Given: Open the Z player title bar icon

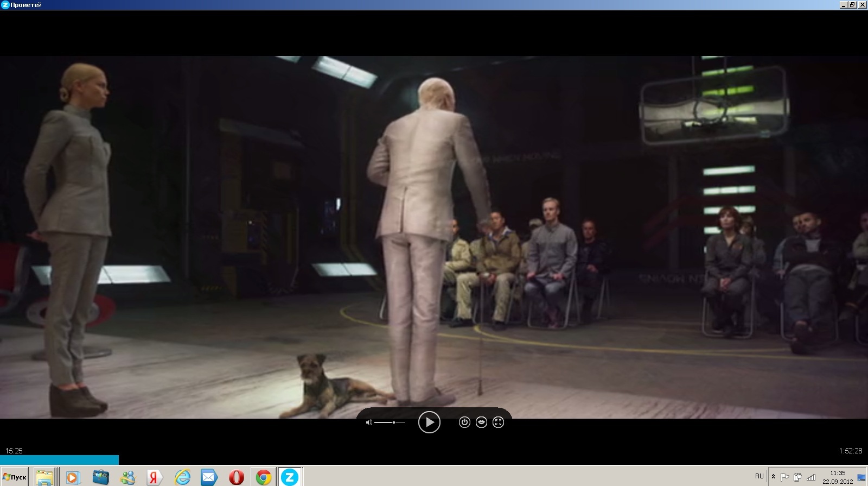Looking at the screenshot, I should 5,5.
